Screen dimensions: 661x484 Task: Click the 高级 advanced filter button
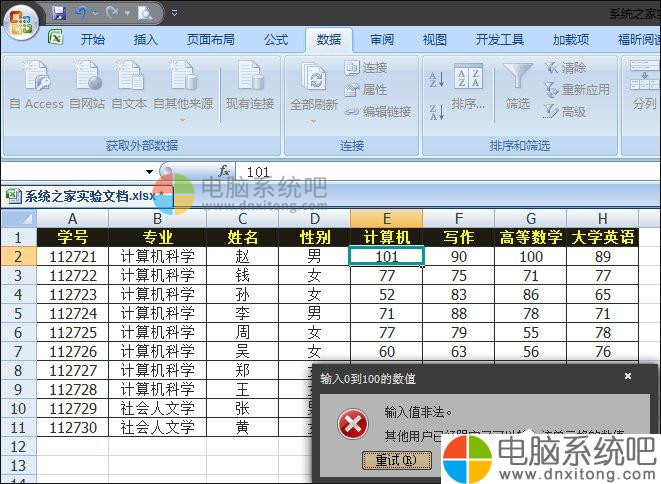566,111
